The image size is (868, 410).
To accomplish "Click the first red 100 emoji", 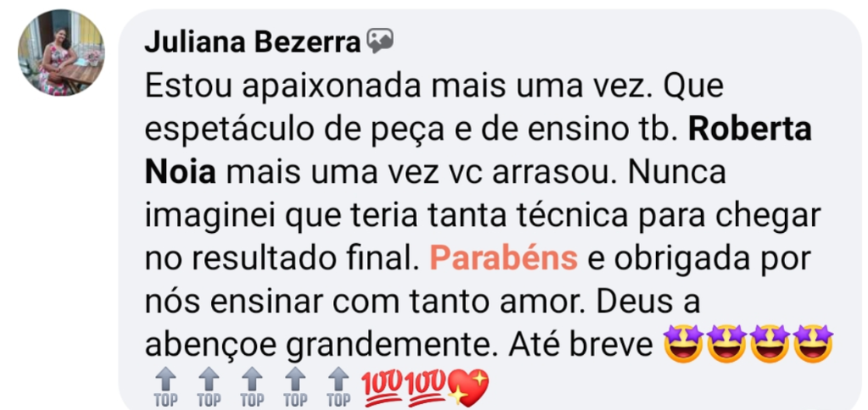I will 382,387.
